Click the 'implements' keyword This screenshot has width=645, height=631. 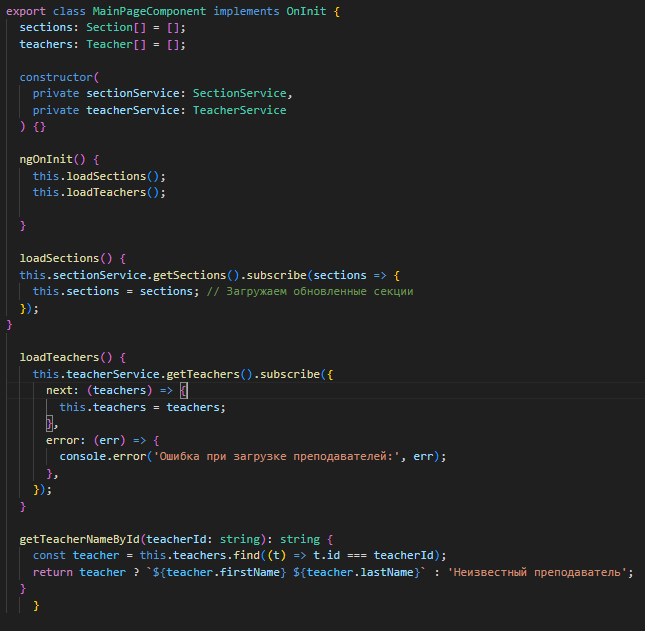246,12
